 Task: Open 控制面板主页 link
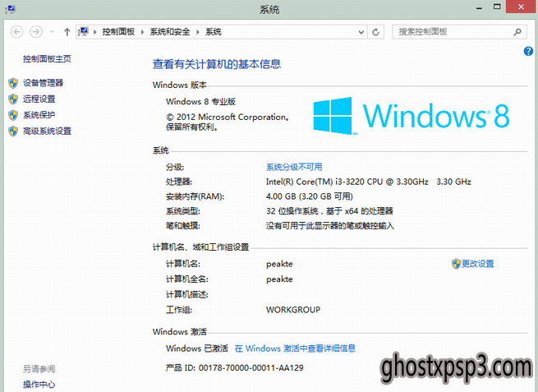[x=47, y=59]
